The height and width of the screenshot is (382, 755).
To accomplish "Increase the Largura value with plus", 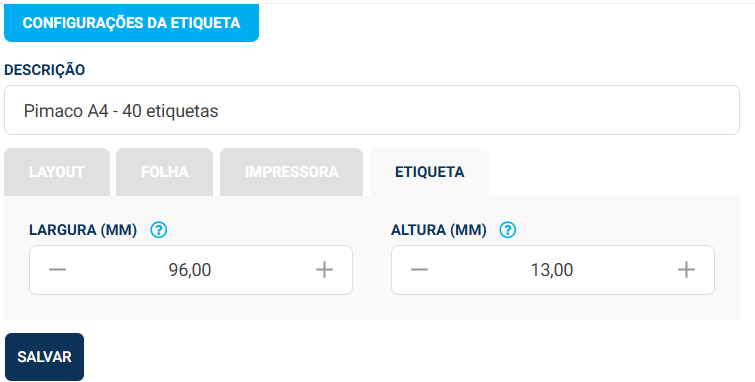I will [324, 270].
